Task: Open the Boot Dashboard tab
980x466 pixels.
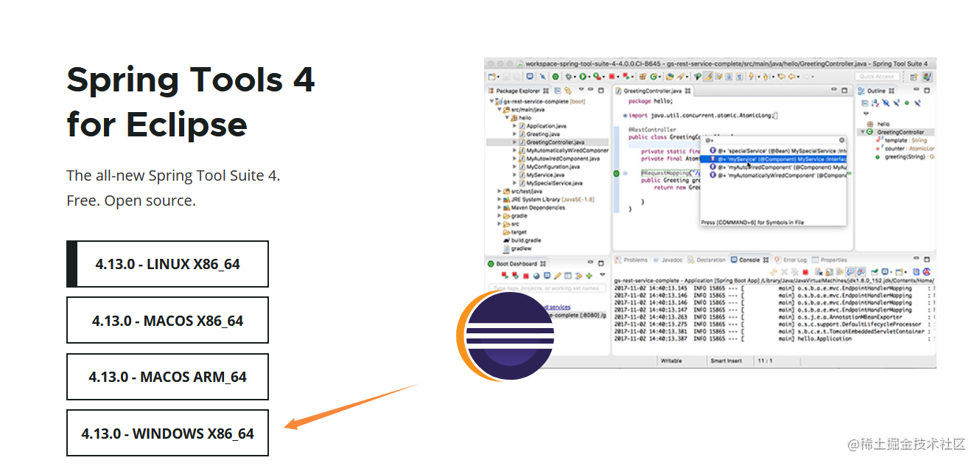Action: pyautogui.click(x=516, y=263)
